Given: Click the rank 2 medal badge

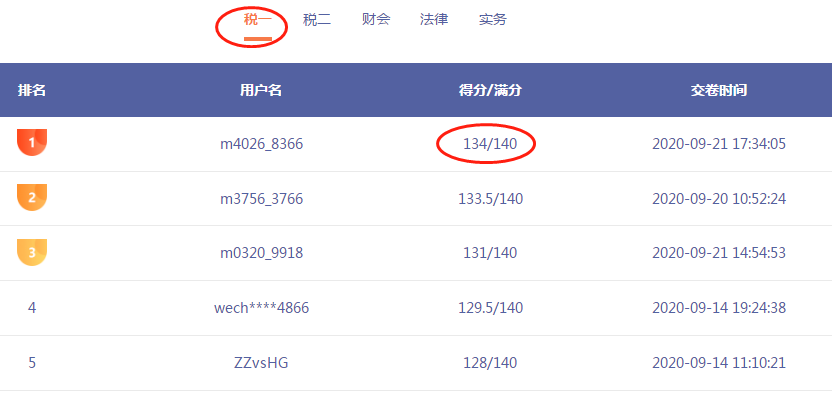Looking at the screenshot, I should [32, 197].
